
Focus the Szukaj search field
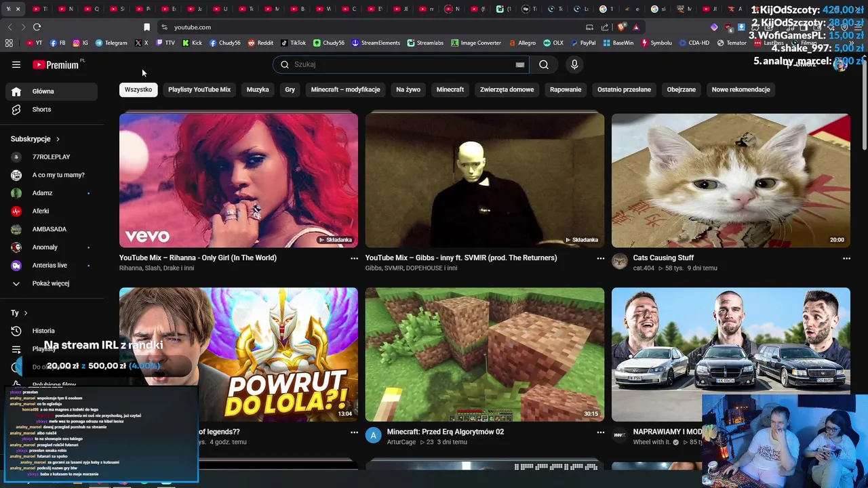[403, 64]
